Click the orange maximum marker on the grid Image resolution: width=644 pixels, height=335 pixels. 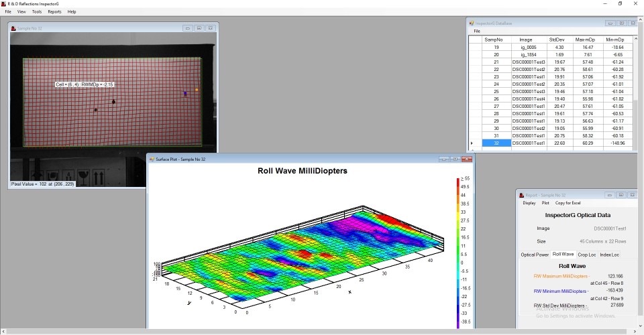click(197, 89)
